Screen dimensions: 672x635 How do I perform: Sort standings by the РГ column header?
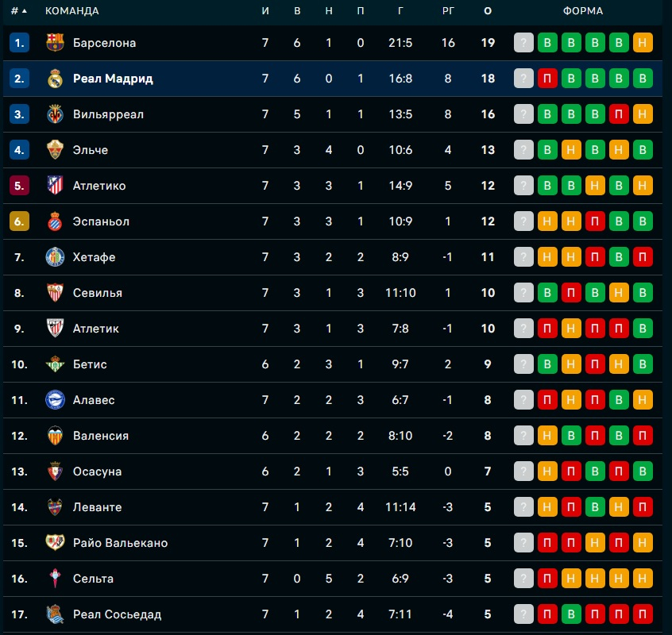tap(448, 10)
